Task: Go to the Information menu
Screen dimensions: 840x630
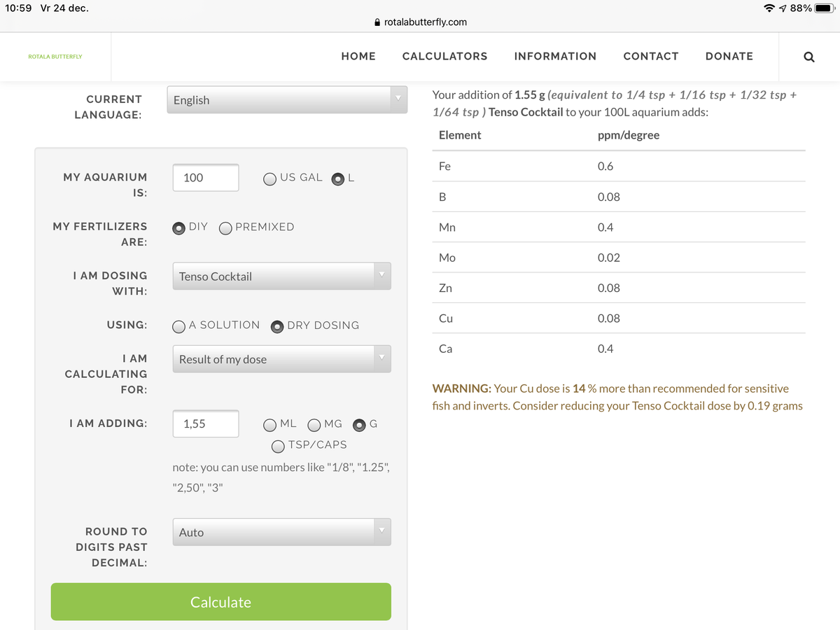Action: click(x=555, y=57)
